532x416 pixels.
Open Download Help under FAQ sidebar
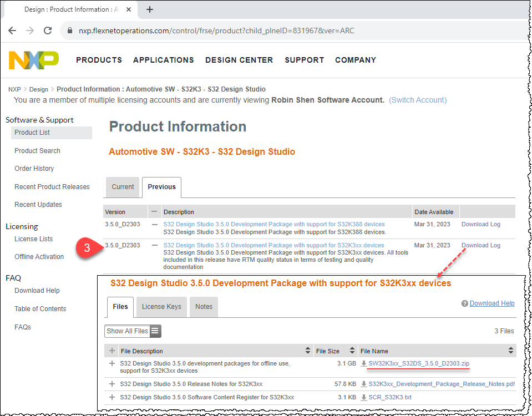tap(37, 291)
